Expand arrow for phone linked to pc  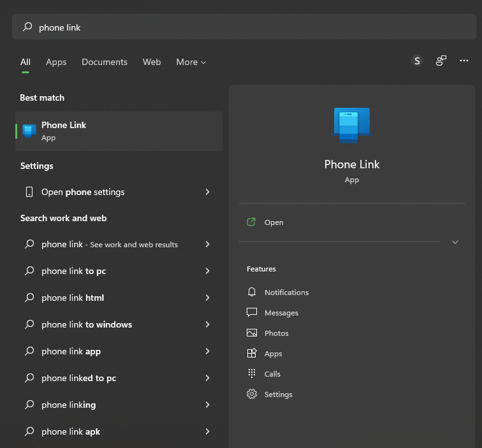[x=207, y=378]
